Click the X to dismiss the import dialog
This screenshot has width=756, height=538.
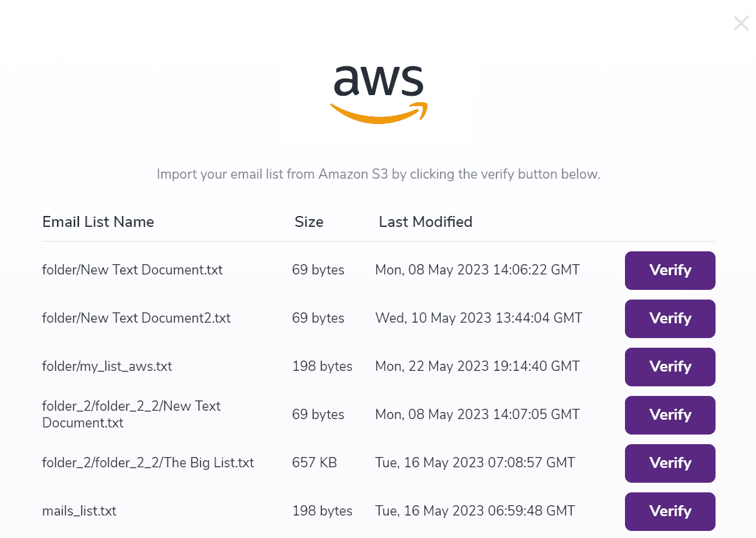pyautogui.click(x=741, y=23)
